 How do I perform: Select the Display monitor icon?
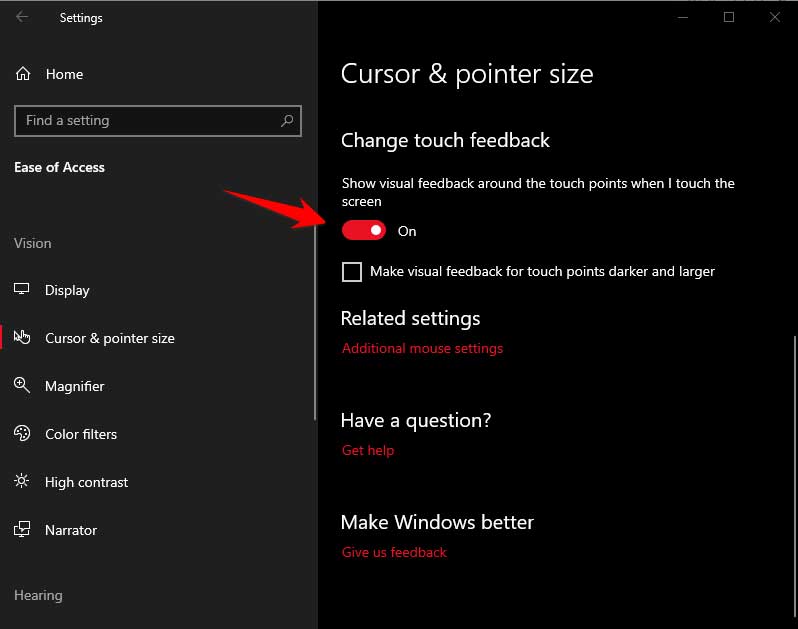(21, 289)
